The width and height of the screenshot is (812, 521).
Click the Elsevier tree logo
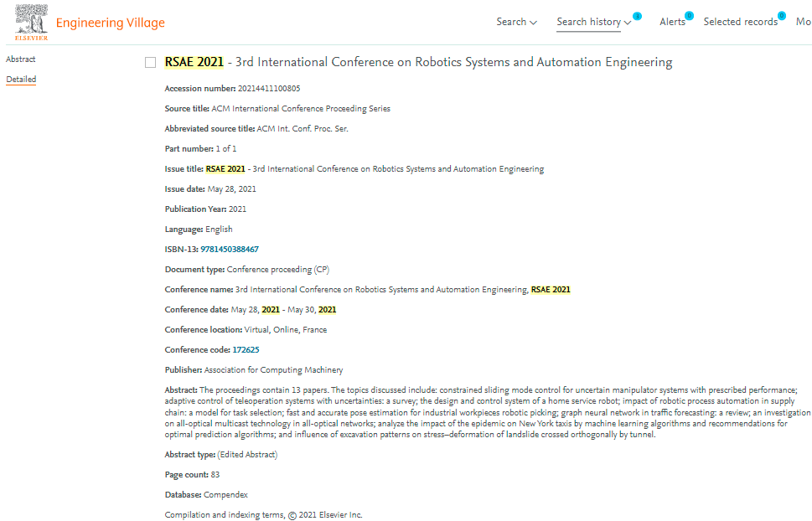(x=31, y=22)
